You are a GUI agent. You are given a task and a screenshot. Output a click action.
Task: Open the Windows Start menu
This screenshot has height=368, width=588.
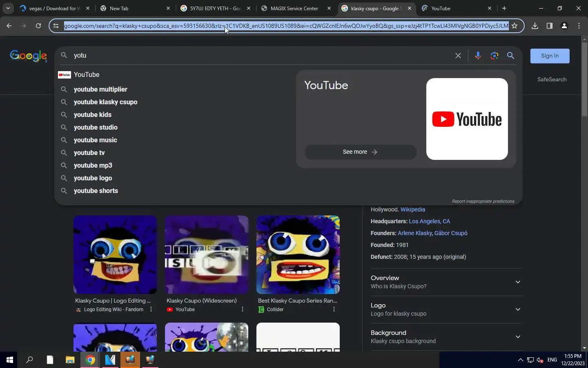coord(10,360)
